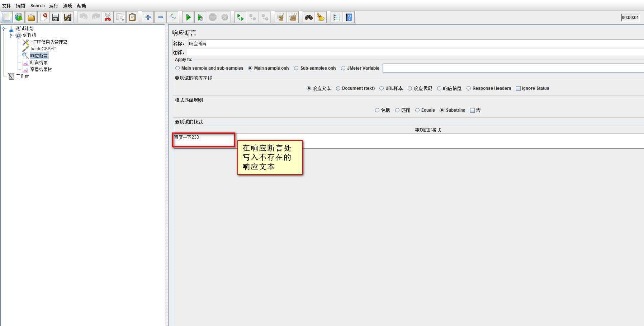Viewport: 644px width, 326px height.
Task: Select 断言结果 listener in tree
Action: tap(39, 62)
